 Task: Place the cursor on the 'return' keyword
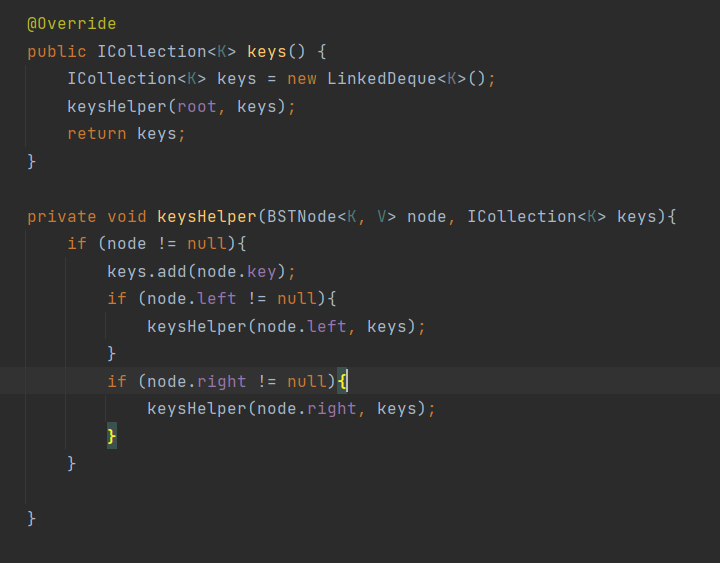(x=96, y=133)
